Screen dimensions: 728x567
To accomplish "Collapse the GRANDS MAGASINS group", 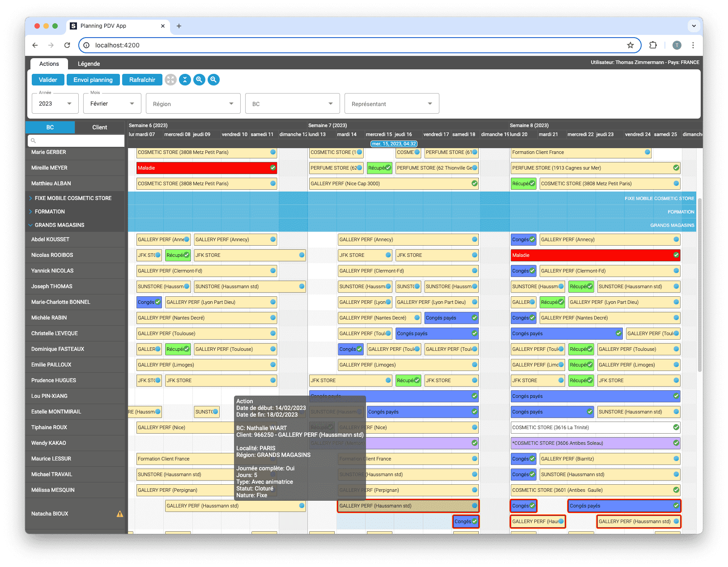I will (x=30, y=225).
